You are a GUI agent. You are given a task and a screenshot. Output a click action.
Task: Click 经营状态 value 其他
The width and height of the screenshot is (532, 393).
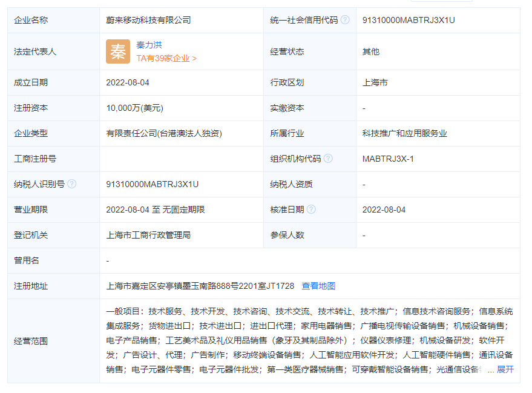tap(371, 51)
